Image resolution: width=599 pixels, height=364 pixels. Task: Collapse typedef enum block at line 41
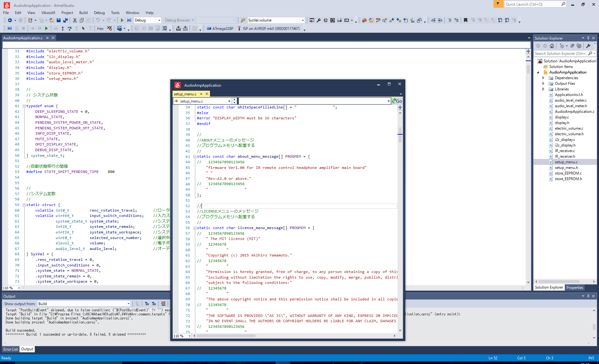pos(24,106)
